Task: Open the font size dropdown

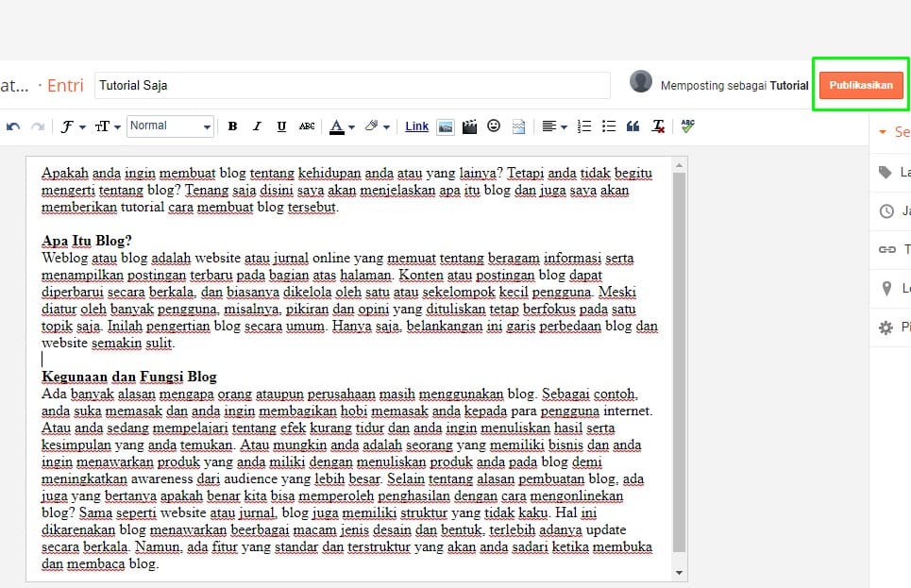Action: 108,126
